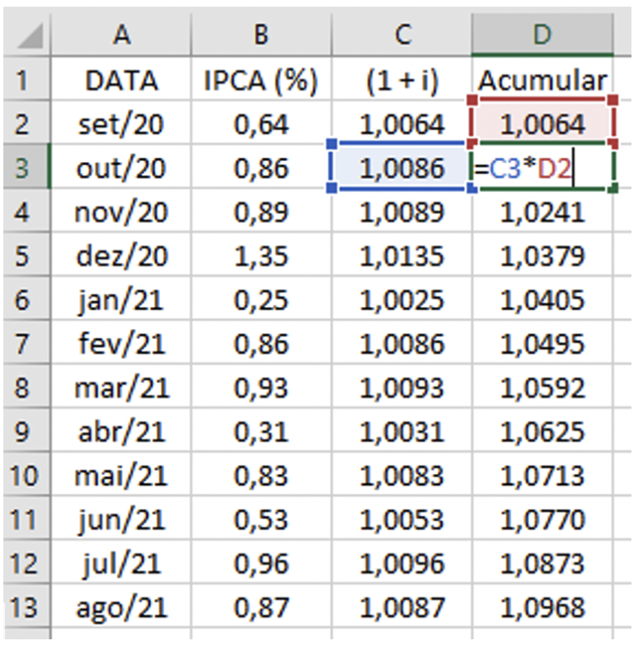
Task: Select row 7 header
Action: pyautogui.click(x=28, y=342)
